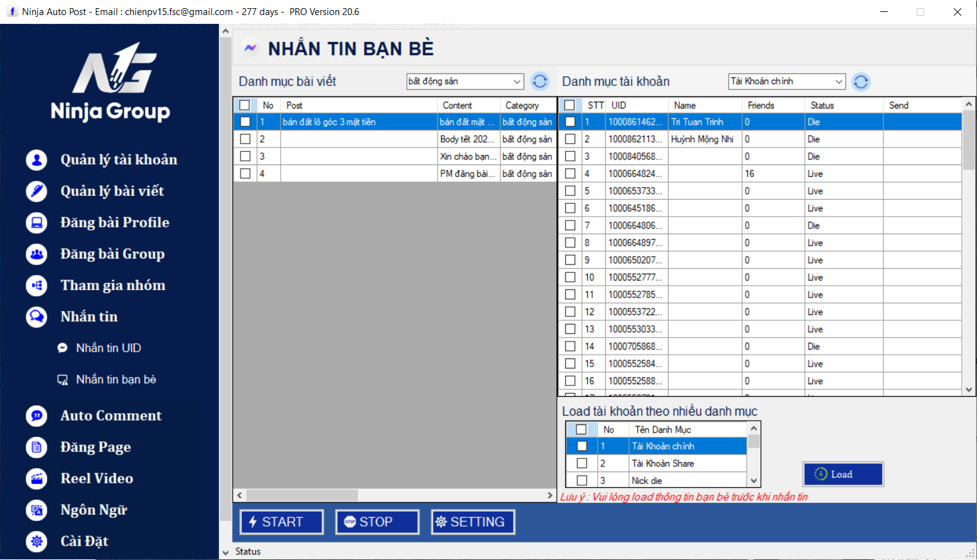Select Nhắn tin UID submenu item

(x=109, y=348)
